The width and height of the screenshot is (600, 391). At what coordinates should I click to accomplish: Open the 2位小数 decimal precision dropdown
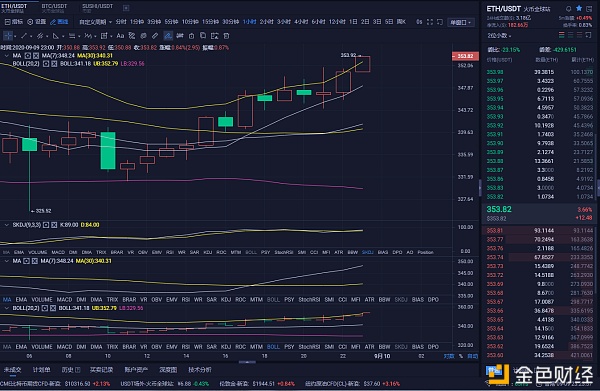click(499, 36)
